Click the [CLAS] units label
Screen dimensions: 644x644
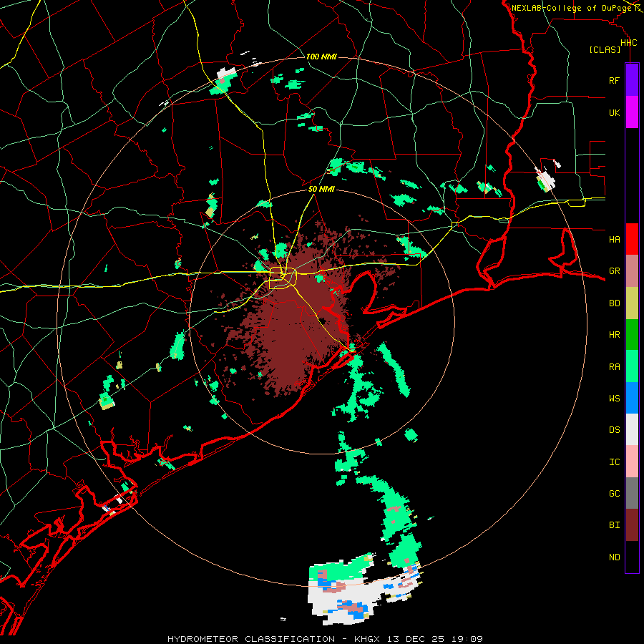pyautogui.click(x=605, y=50)
